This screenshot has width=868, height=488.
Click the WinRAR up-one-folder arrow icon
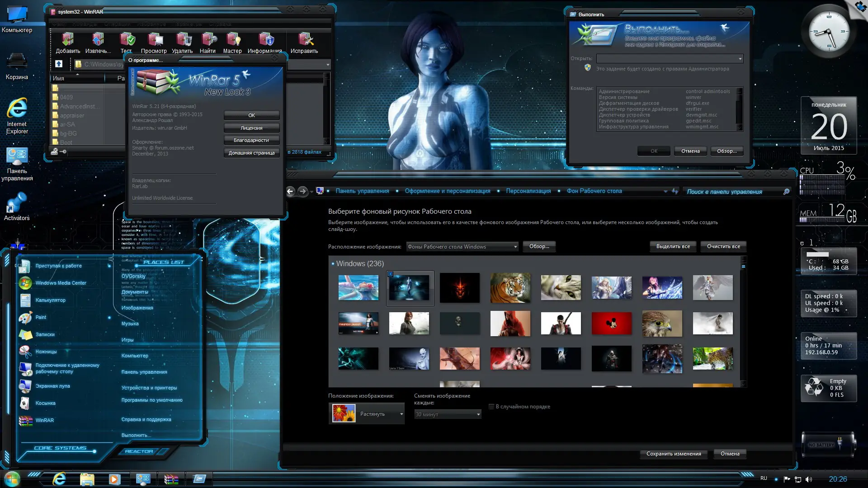pos(59,64)
